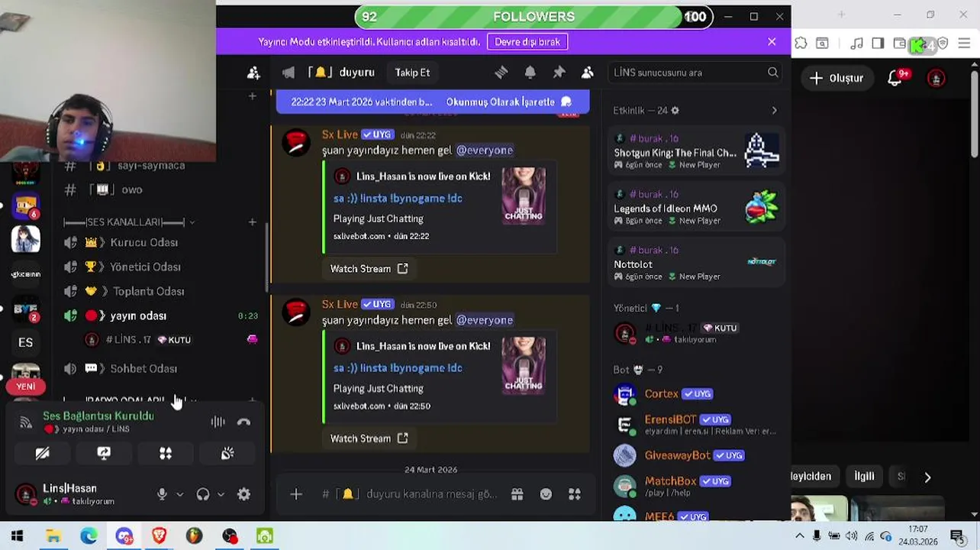
Task: Open the browser hamburger menu
Action: pos(965,44)
